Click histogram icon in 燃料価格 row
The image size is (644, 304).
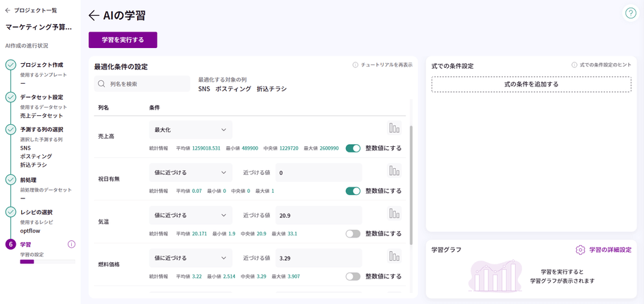coord(394,256)
